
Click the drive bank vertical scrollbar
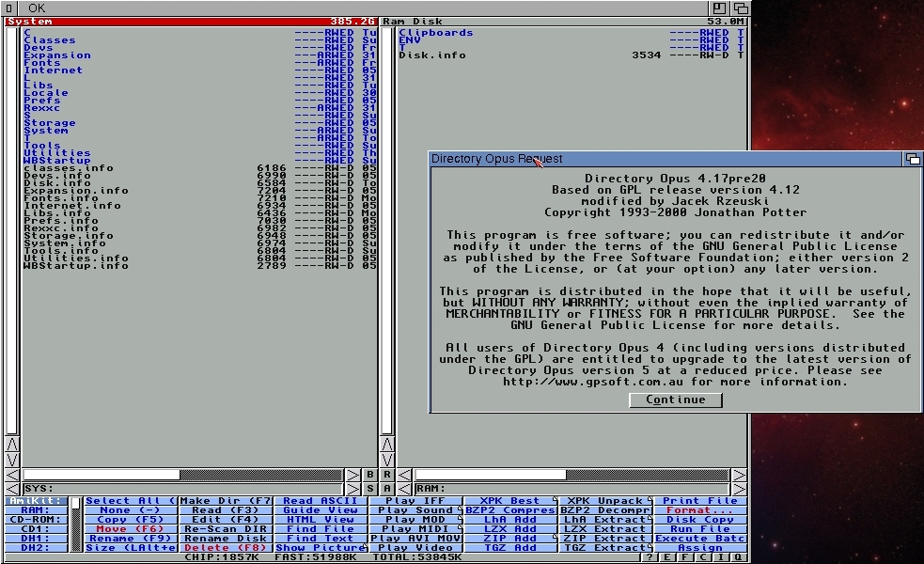click(75, 525)
